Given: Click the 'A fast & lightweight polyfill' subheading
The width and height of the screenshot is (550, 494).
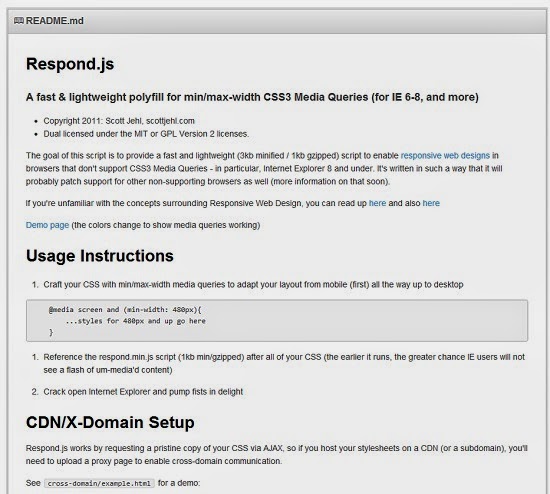Looking at the screenshot, I should tap(252, 97).
